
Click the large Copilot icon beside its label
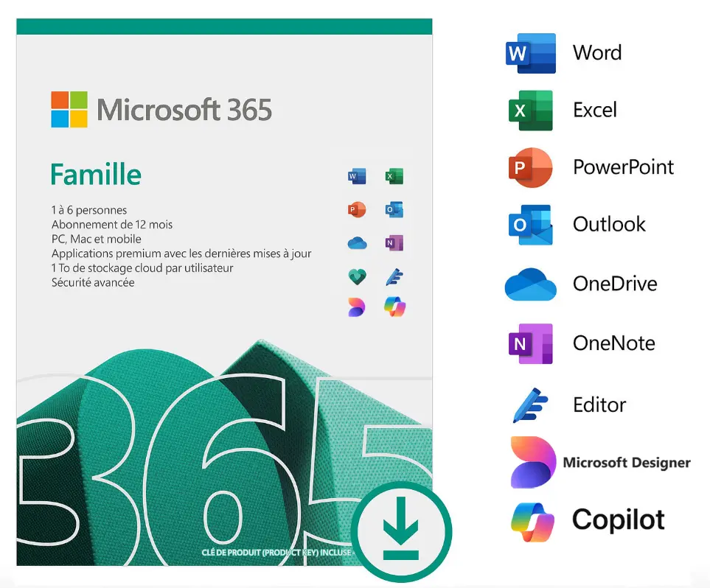[532, 522]
